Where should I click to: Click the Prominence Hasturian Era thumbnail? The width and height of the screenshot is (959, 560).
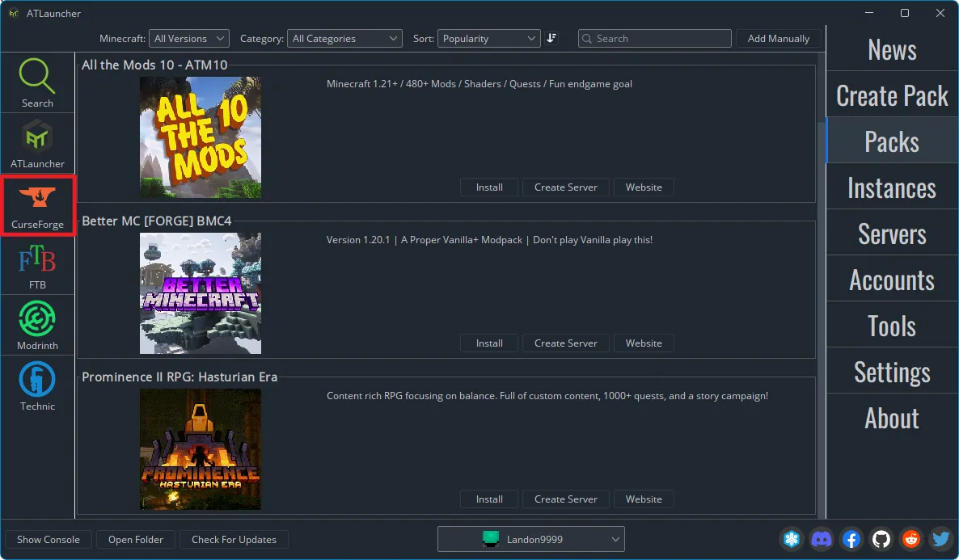click(201, 448)
